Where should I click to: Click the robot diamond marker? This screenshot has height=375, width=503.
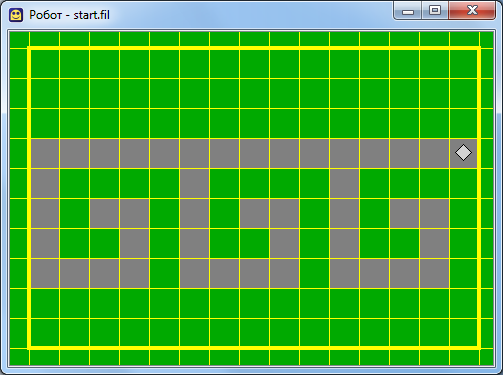pos(463,153)
